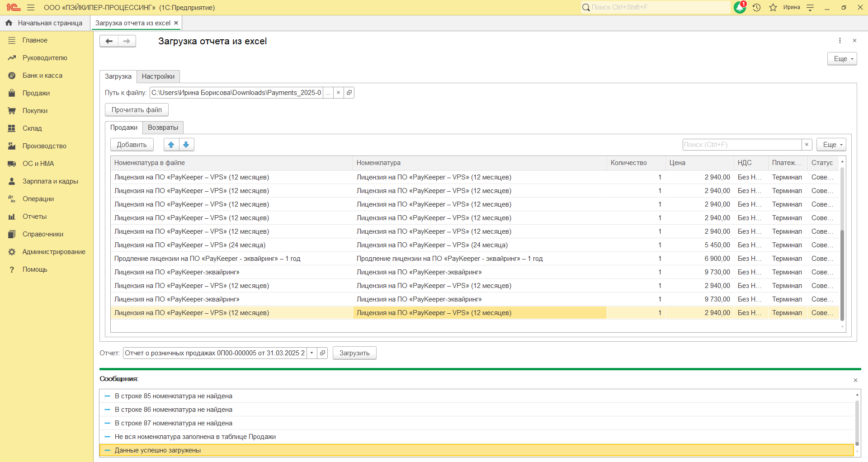Open favorites star icon
This screenshot has height=462, width=868.
[x=773, y=7]
